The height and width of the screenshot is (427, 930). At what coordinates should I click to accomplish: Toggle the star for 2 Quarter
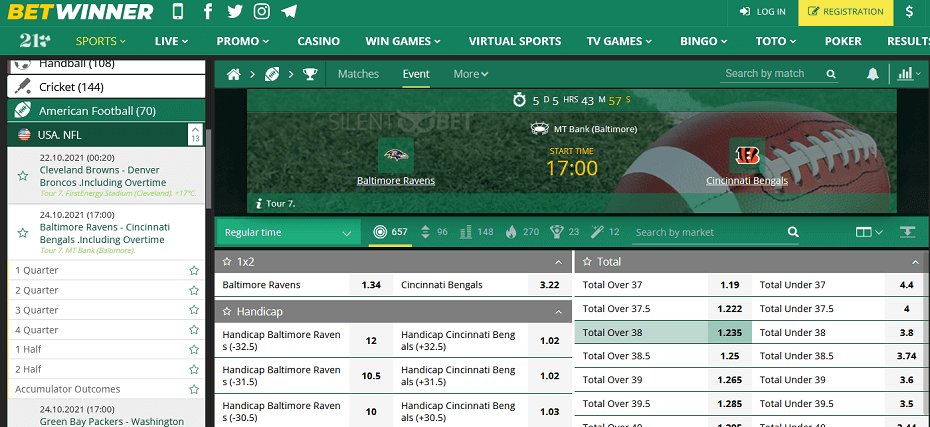[193, 291]
